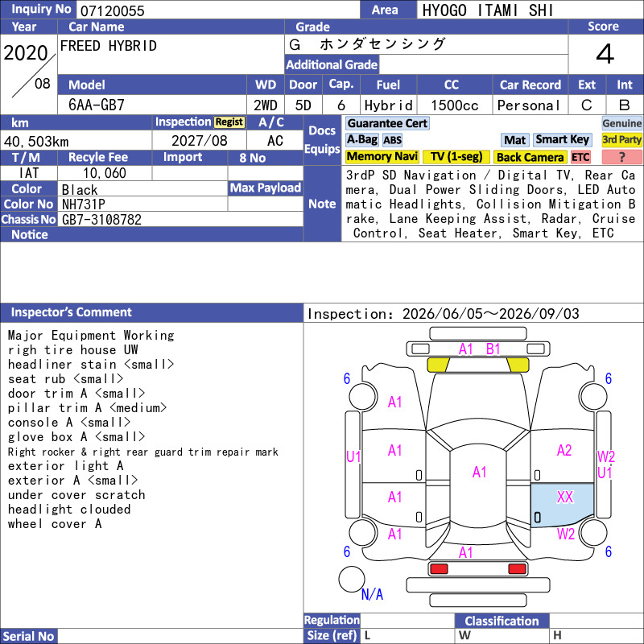Click inspection date 2027/08

(199, 141)
